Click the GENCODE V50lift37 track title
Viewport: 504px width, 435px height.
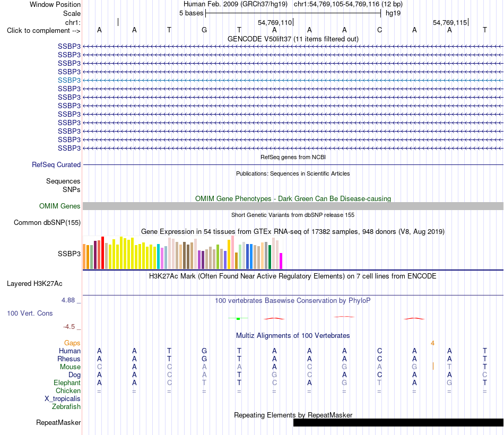pos(293,39)
